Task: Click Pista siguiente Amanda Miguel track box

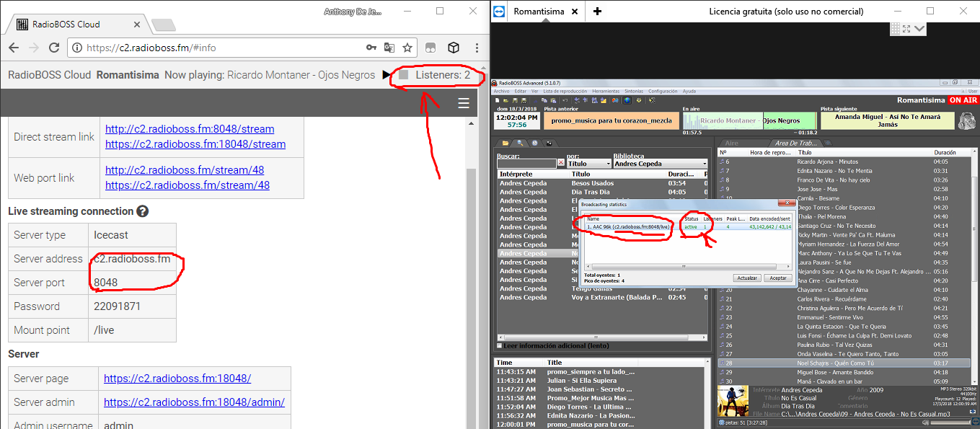Action: pyautogui.click(x=888, y=120)
